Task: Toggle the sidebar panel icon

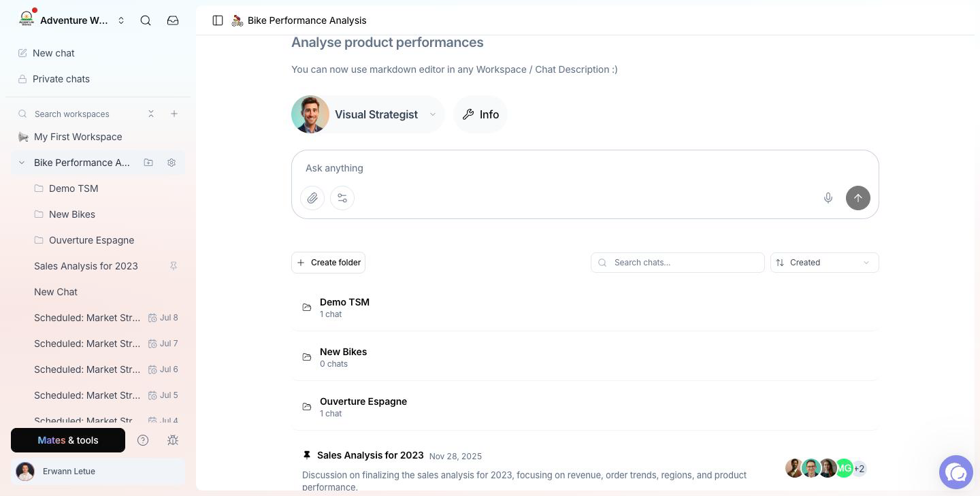Action: point(218,20)
